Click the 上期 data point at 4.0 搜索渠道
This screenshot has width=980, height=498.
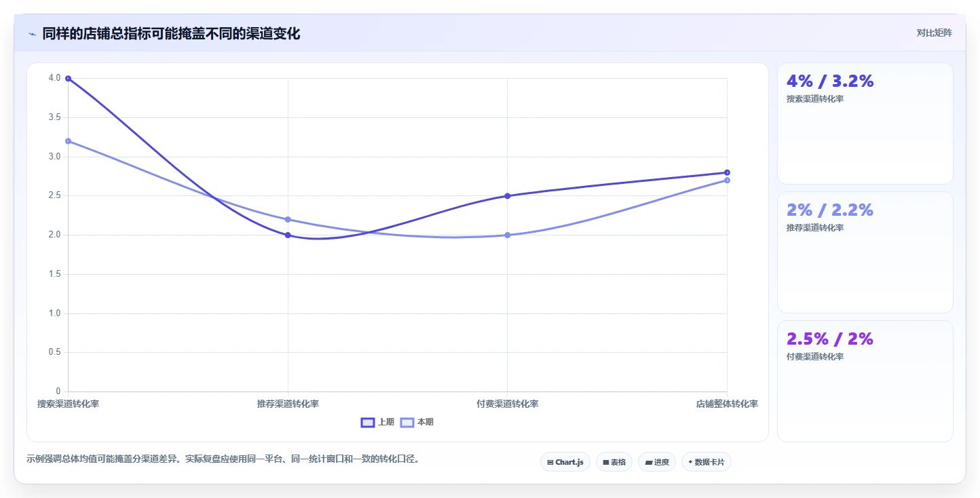[69, 79]
